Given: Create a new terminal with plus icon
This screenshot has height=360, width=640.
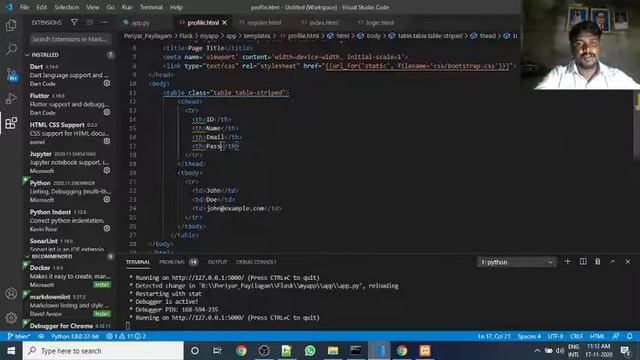Looking at the screenshot, I should click(x=567, y=262).
